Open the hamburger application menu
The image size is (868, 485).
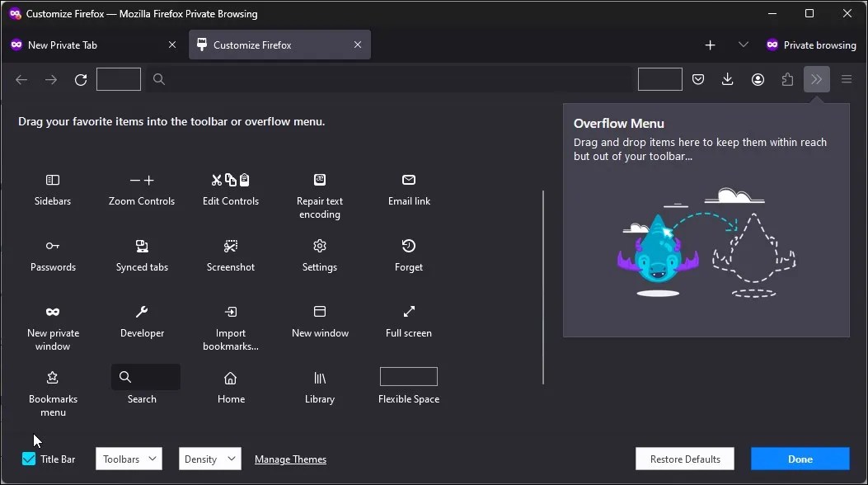846,79
